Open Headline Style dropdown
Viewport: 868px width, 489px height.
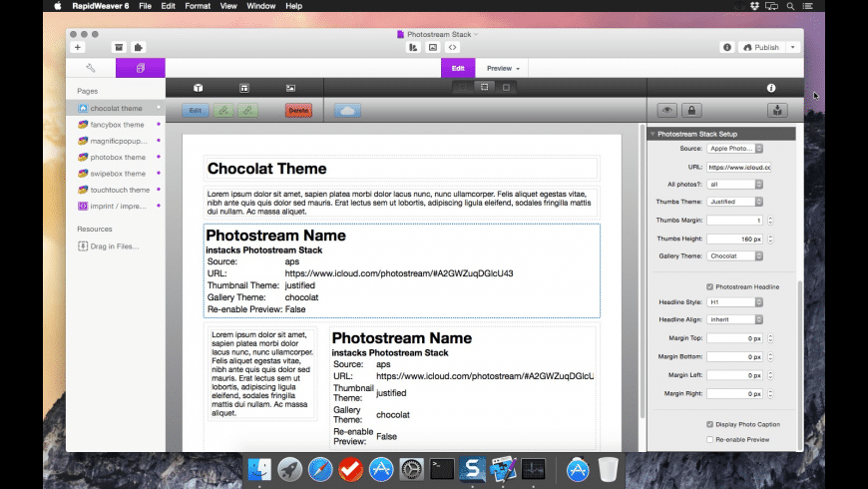coord(734,302)
